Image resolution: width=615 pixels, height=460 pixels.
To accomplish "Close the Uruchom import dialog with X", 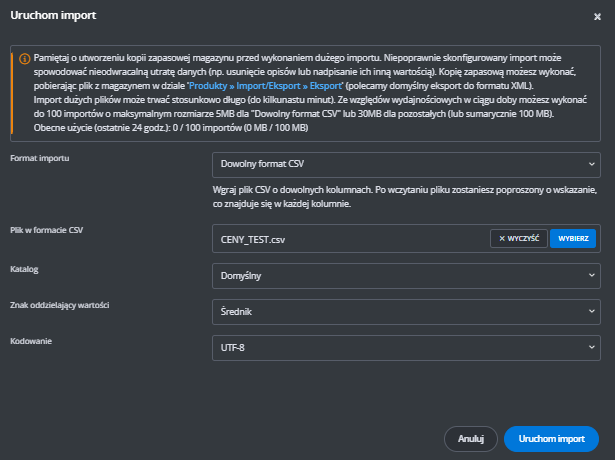I will pyautogui.click(x=597, y=17).
